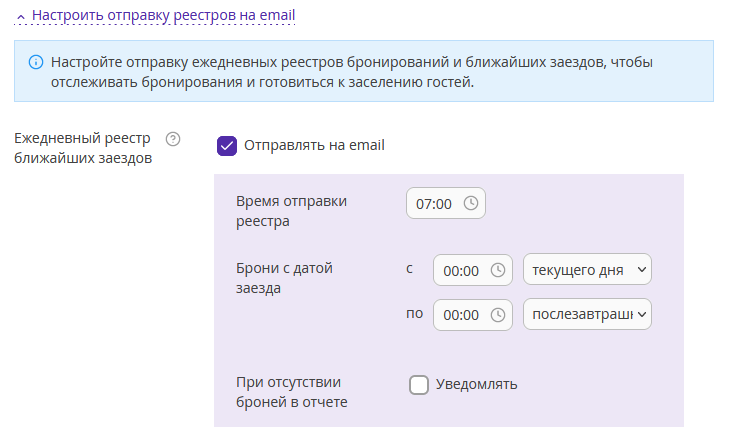Open clock picker in the 'с' time field
The height and width of the screenshot is (440, 730).
[498, 270]
